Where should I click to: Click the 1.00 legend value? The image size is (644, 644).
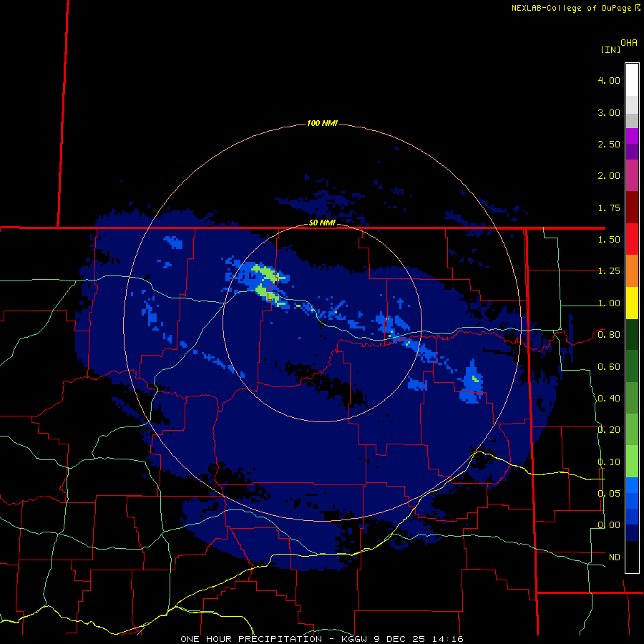[x=609, y=303]
